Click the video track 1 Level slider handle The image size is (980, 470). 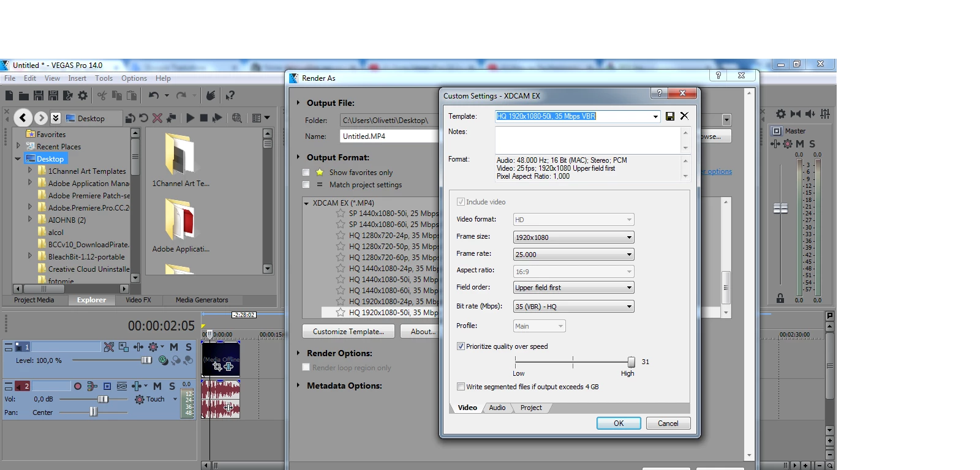[146, 360]
